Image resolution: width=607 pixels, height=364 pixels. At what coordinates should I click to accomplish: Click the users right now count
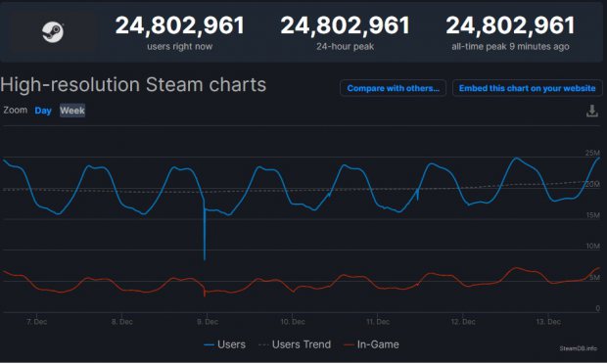[179, 25]
